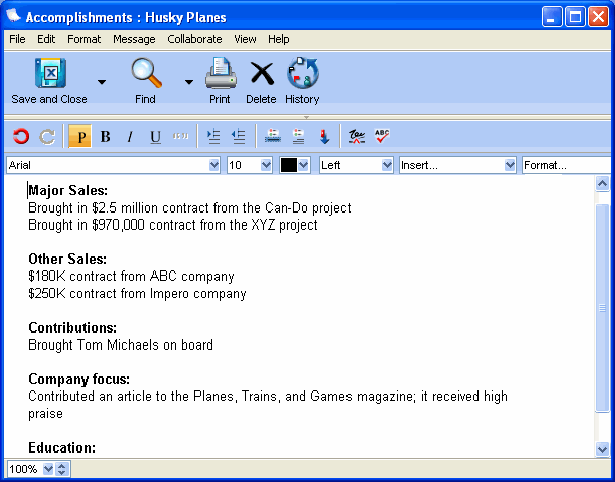
Task: Click the Save and Close icon
Action: pyautogui.click(x=50, y=75)
